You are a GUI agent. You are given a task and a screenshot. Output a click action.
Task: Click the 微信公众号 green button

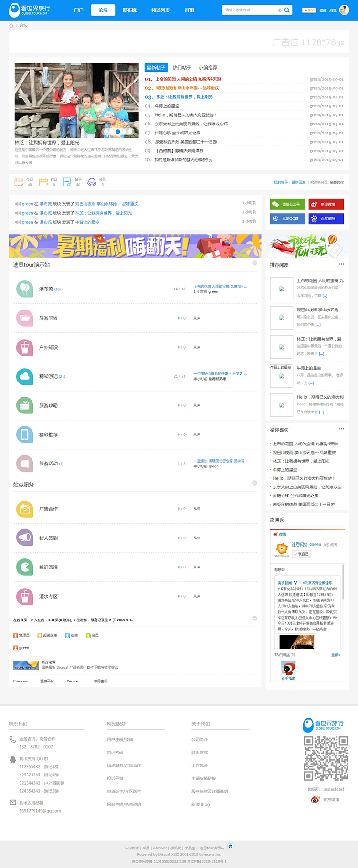[x=287, y=204]
